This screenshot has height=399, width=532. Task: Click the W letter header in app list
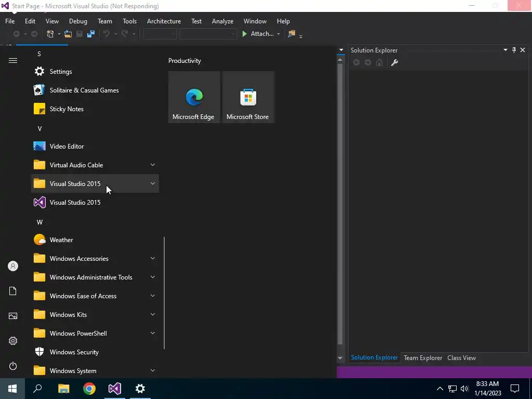(x=39, y=222)
